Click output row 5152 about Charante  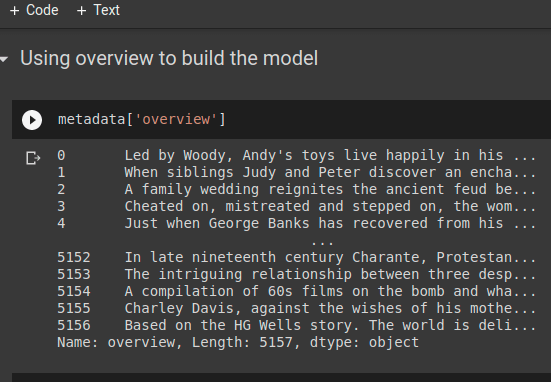[296, 257]
